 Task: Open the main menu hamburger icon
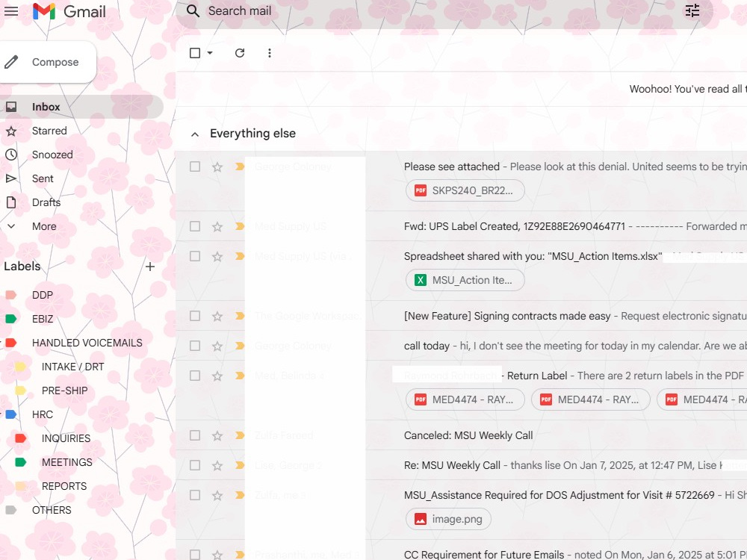[11, 11]
